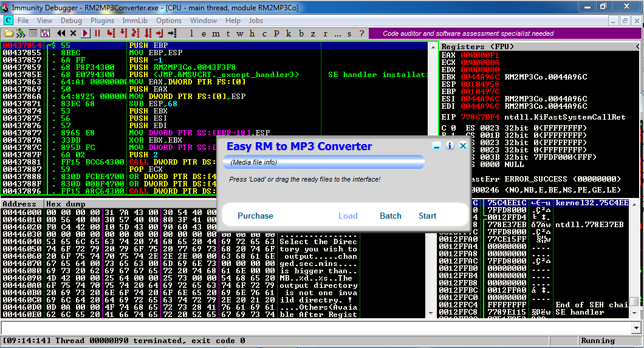Open the Help menu
Viewport: 644px width, 348px height.
(233, 21)
